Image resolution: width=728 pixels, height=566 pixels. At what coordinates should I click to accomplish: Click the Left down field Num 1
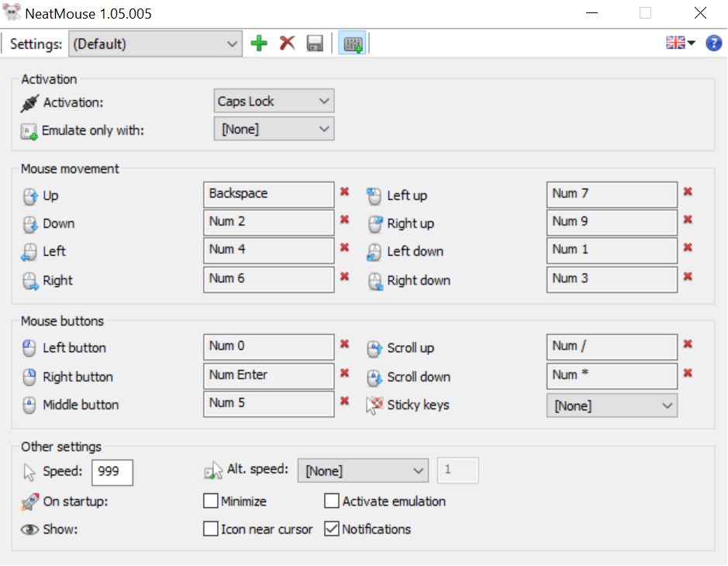pyautogui.click(x=612, y=250)
